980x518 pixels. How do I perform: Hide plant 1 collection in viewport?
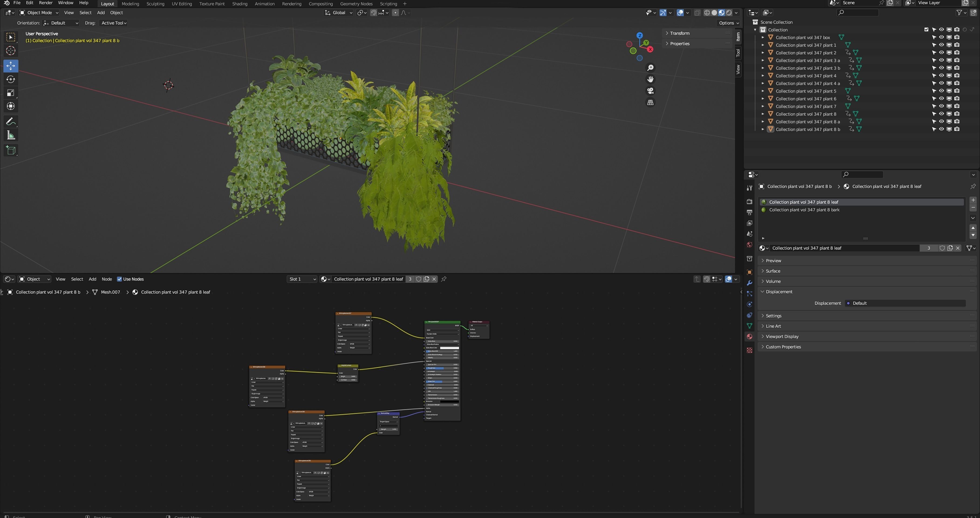click(941, 45)
